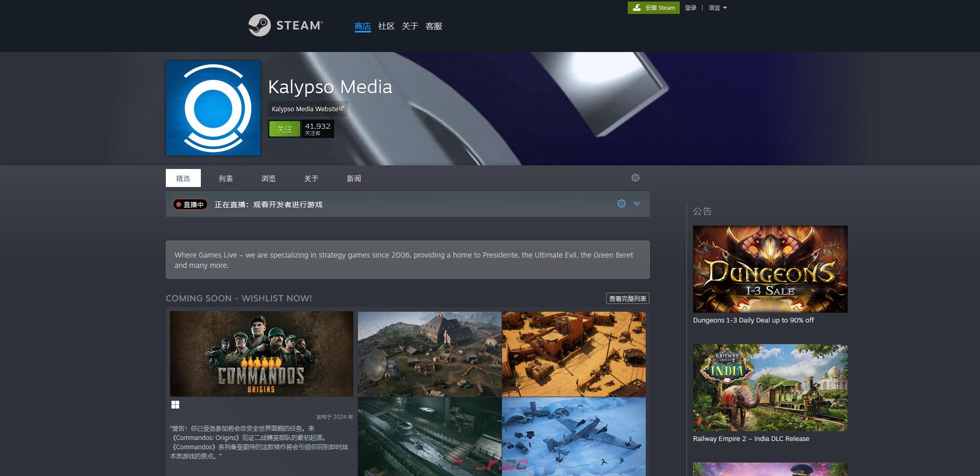This screenshot has width=980, height=476.
Task: Open Kalypso Media Website external link
Action: pos(307,109)
